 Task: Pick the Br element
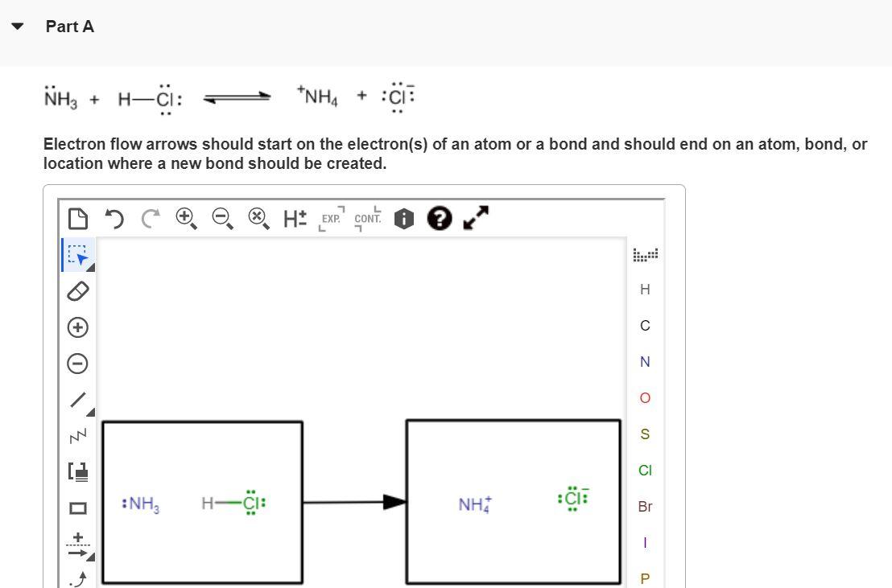point(645,507)
